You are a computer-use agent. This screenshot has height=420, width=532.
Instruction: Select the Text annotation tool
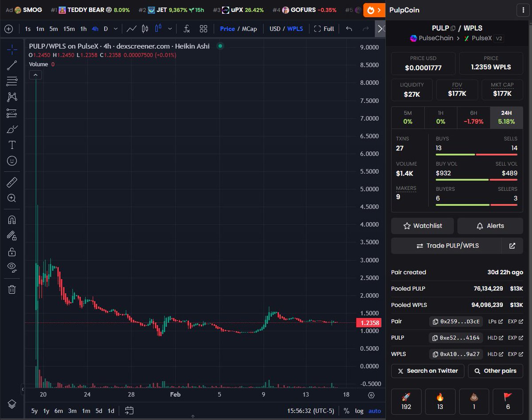click(12, 145)
